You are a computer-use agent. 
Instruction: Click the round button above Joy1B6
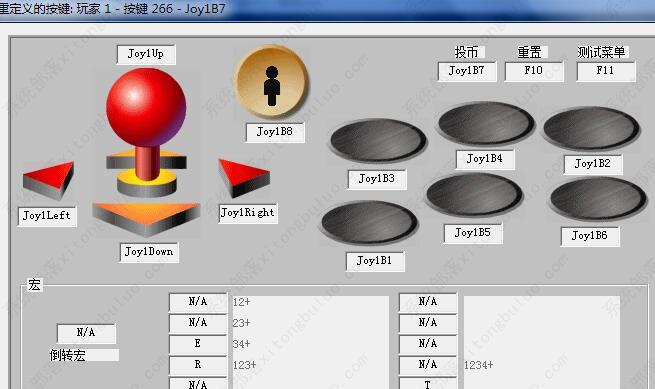[598, 198]
